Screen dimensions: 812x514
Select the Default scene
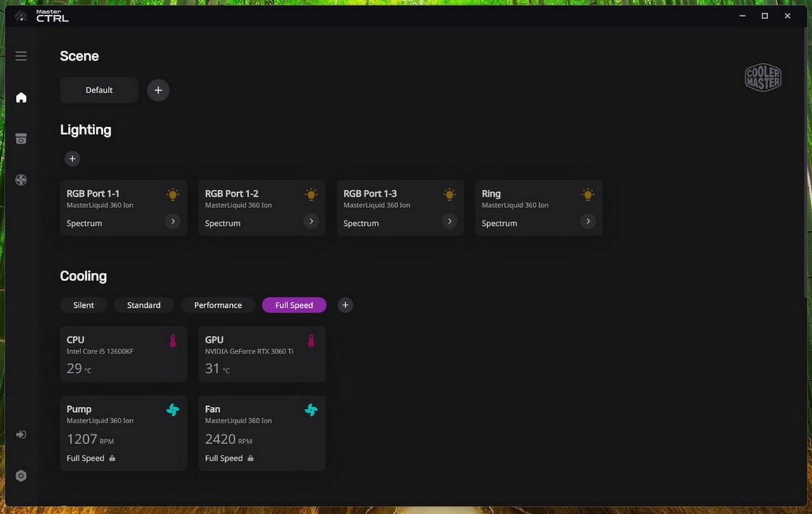click(x=99, y=90)
